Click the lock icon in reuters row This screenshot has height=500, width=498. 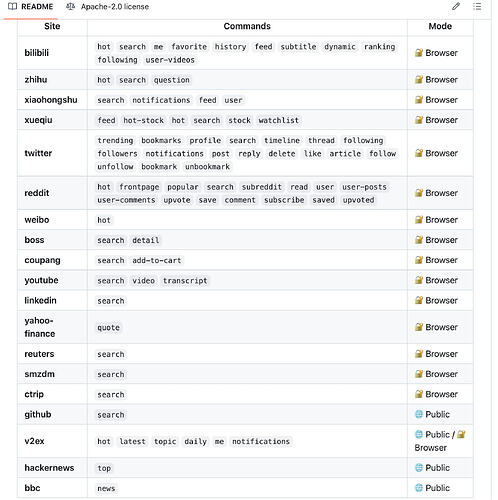(x=419, y=354)
